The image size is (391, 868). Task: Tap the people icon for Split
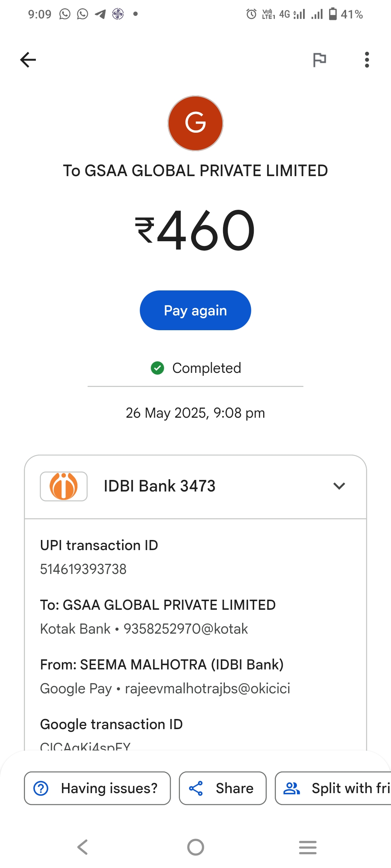[x=292, y=788]
